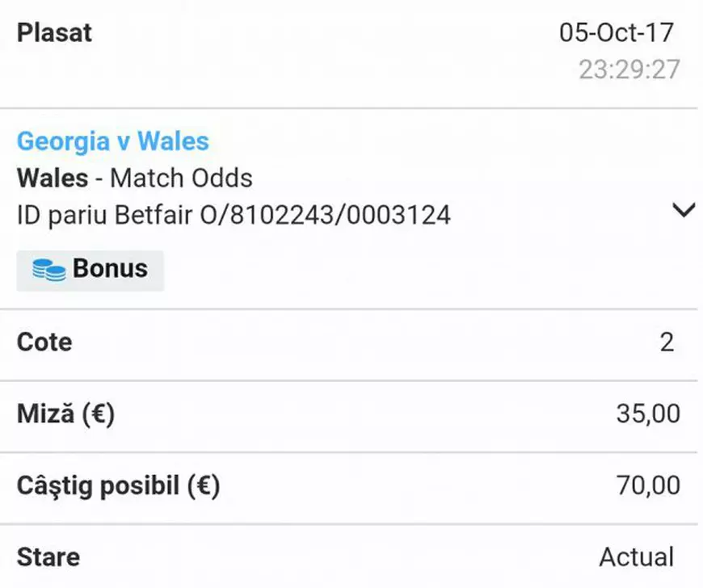Open the Georgia v Wales match link

pos(113,141)
